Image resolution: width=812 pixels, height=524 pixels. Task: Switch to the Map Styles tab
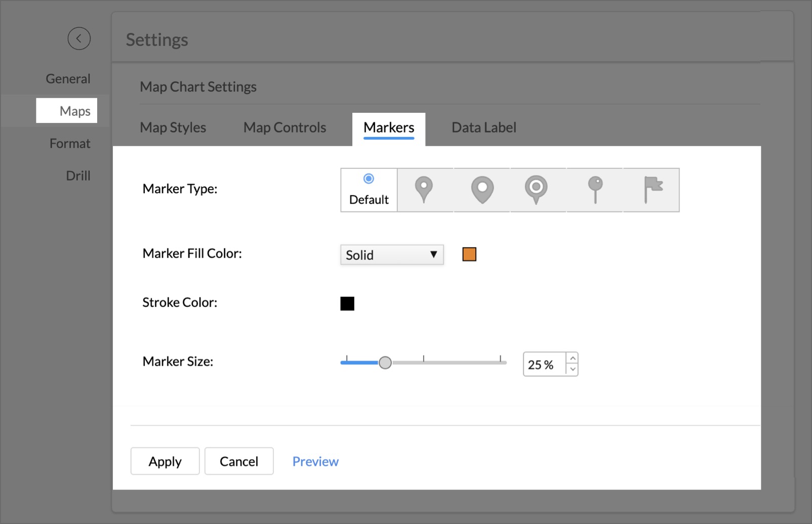coord(173,127)
